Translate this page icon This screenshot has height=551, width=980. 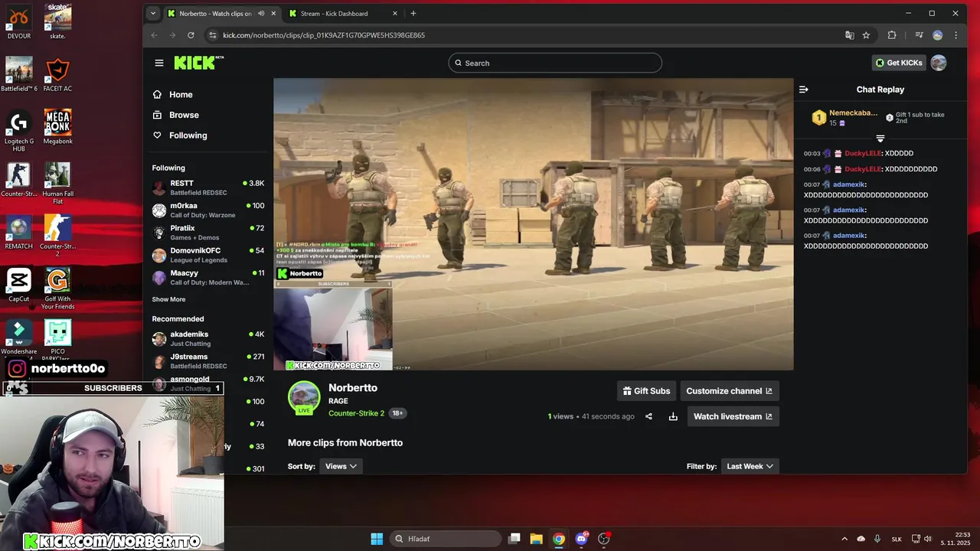tap(850, 35)
